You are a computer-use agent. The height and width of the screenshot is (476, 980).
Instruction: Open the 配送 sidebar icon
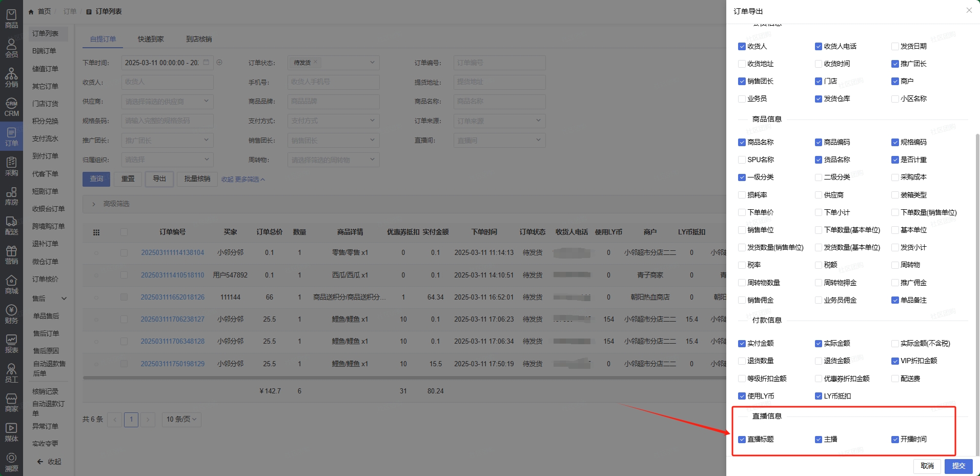(x=11, y=226)
